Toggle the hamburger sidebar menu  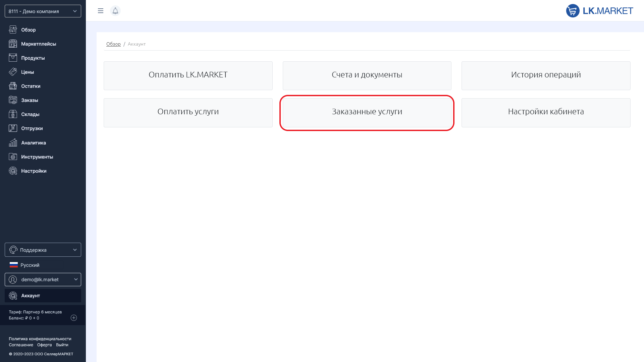(x=101, y=11)
